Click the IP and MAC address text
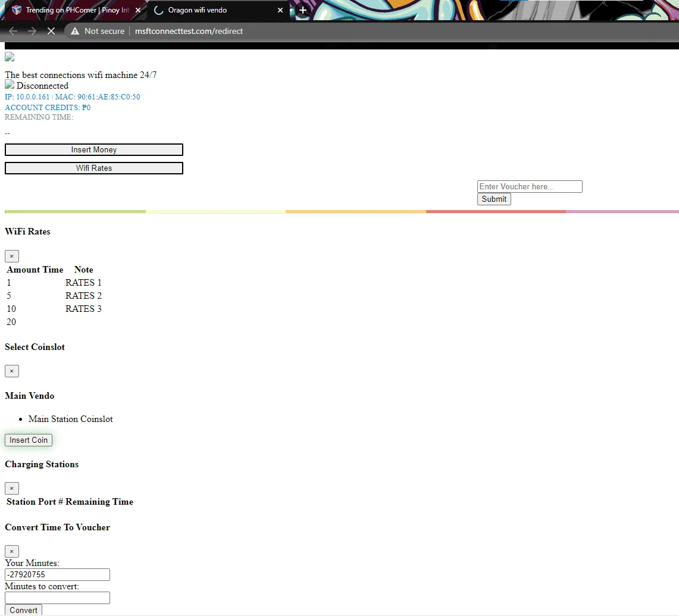The height and width of the screenshot is (616, 679). point(73,96)
